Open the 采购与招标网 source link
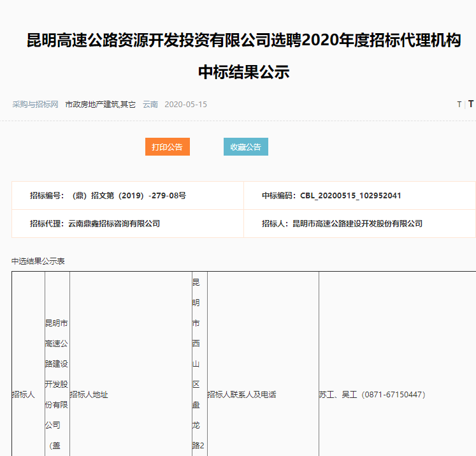Image resolution: width=476 pixels, height=456 pixels. 36,105
